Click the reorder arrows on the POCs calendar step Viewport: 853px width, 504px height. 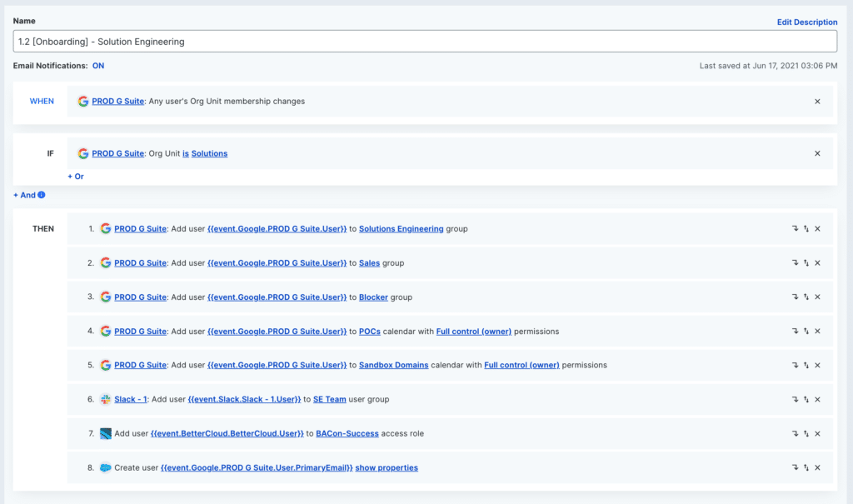point(806,331)
